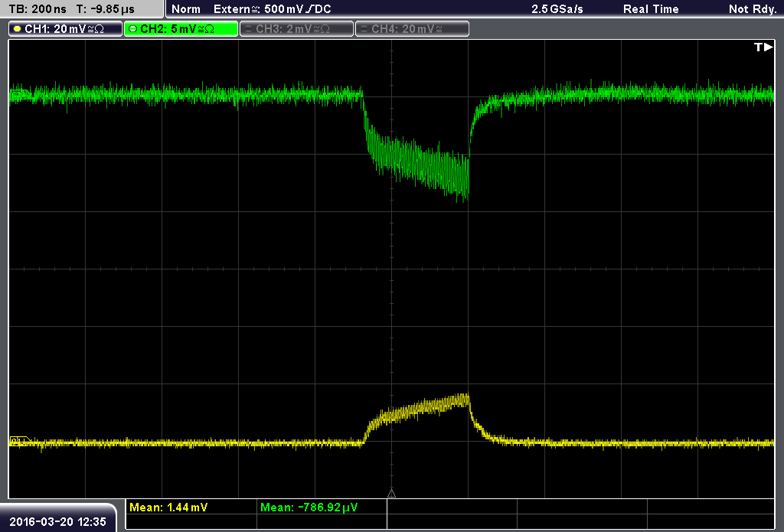Click the trigger time triangle at grid bottom
The height and width of the screenshot is (532, 784).
(391, 493)
